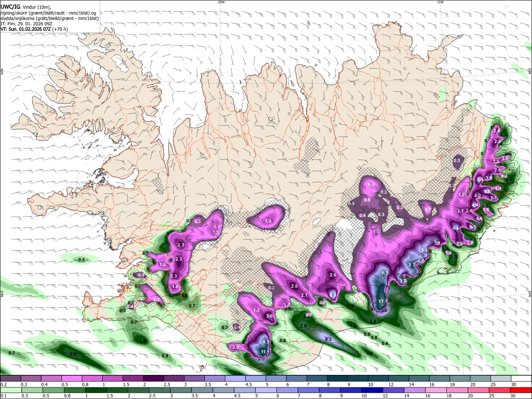This screenshot has height=399, width=532.
Task: Click the 'slydda/snjókoma' legend description line
Action: tap(49, 18)
